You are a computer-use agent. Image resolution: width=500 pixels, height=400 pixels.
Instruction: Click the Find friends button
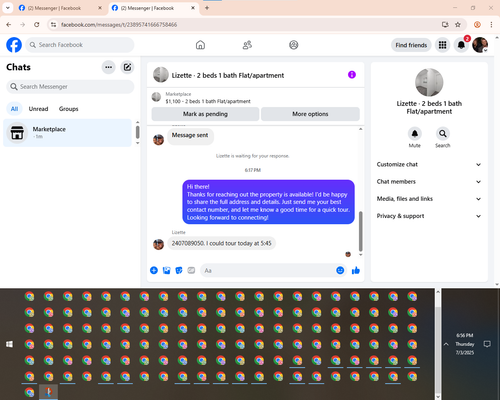[411, 45]
